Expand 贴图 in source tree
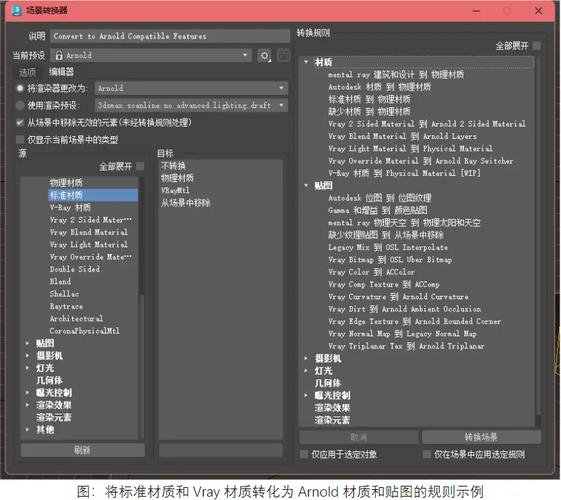The width and height of the screenshot is (561, 500). pyautogui.click(x=28, y=343)
